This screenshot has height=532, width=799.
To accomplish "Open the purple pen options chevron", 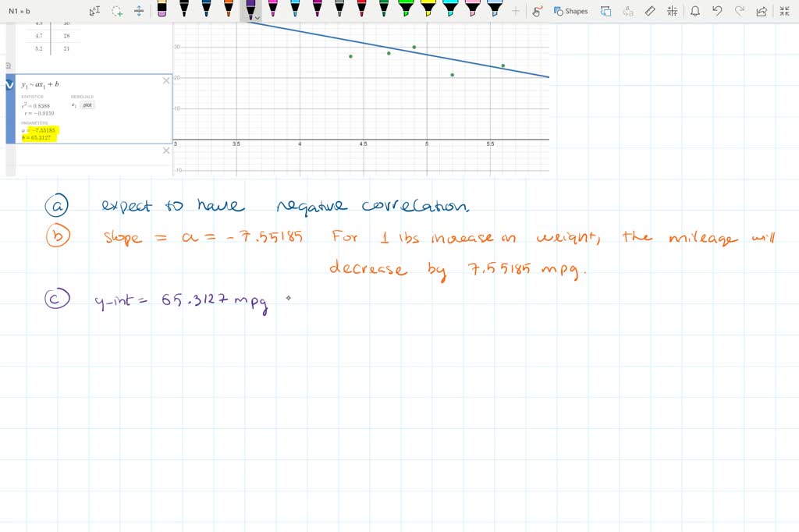I will coord(257,17).
